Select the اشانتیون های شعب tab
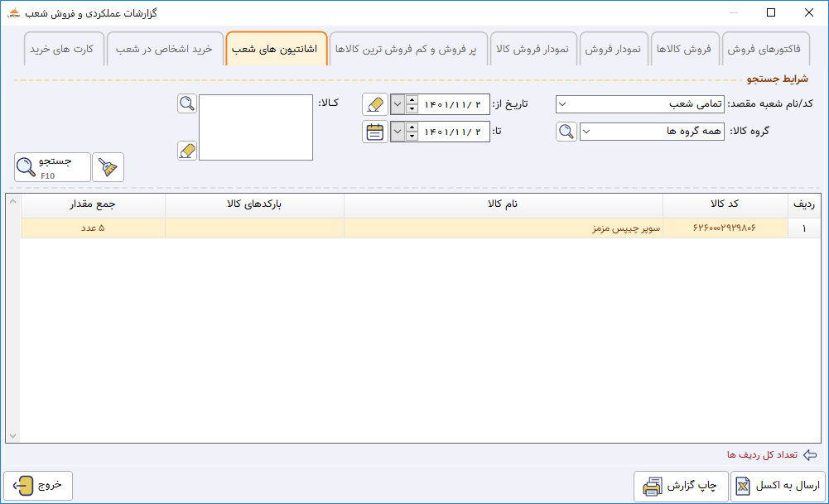 pos(276,49)
